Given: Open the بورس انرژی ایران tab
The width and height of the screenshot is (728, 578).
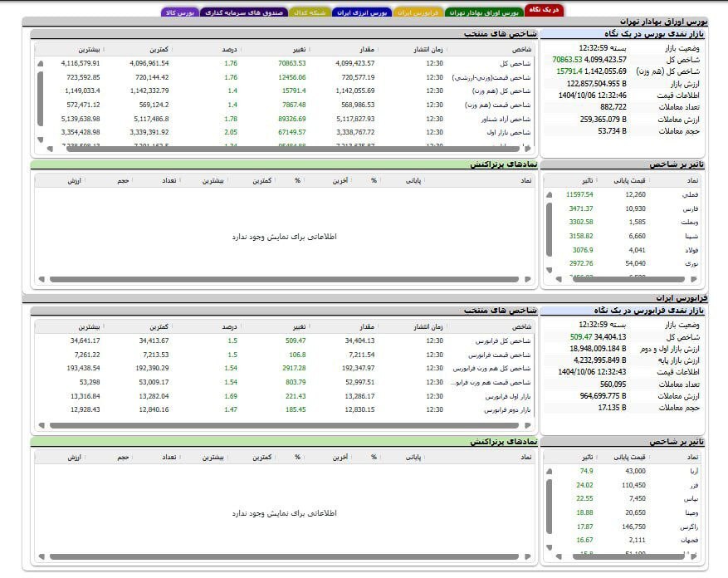Looking at the screenshot, I should [x=362, y=13].
